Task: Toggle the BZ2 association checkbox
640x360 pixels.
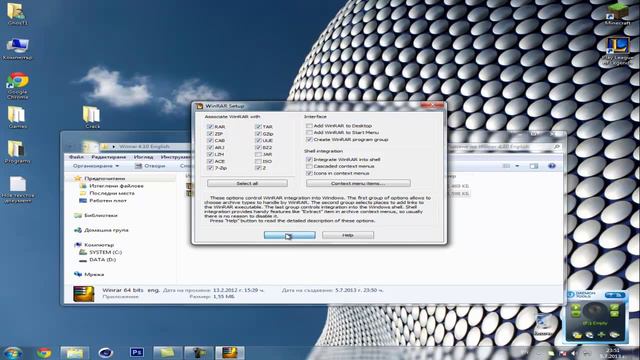Action: click(x=258, y=147)
